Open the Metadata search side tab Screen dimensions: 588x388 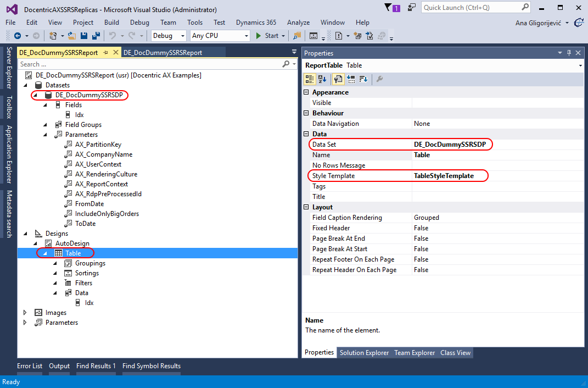(x=9, y=214)
